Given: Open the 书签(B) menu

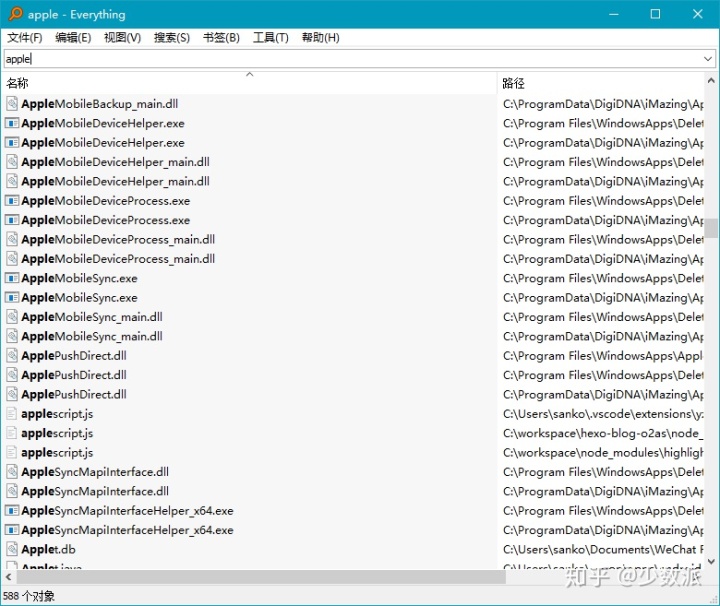Looking at the screenshot, I should [x=221, y=38].
